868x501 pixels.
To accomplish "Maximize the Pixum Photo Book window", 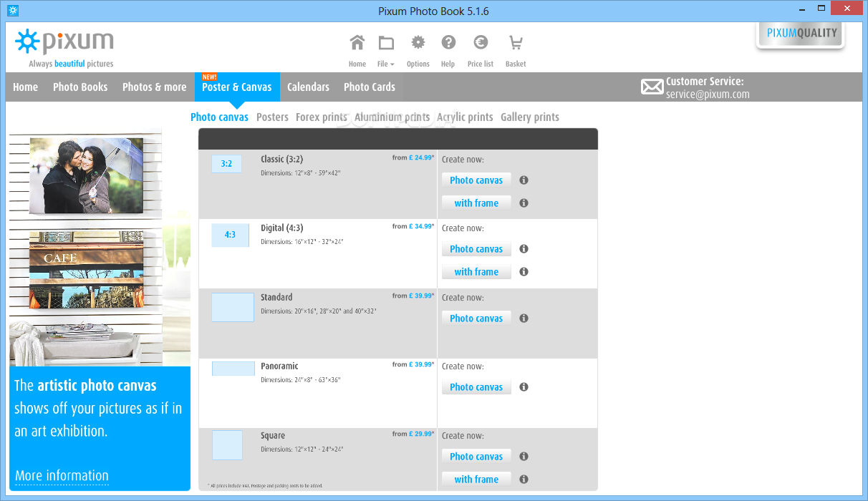I will 823,9.
